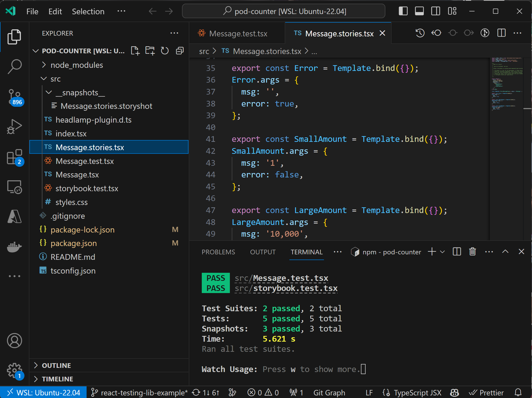Open the Run and Debug view

[15, 127]
